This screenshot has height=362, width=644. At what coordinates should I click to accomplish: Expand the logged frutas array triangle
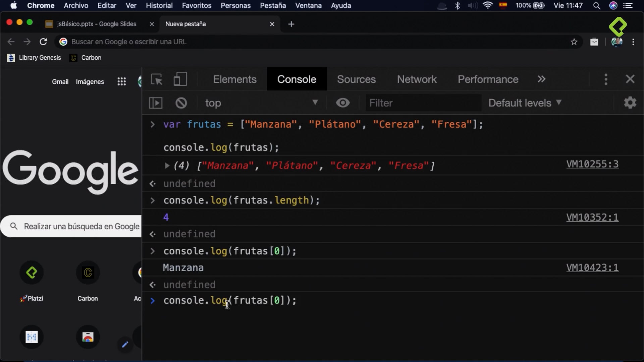[167, 165]
